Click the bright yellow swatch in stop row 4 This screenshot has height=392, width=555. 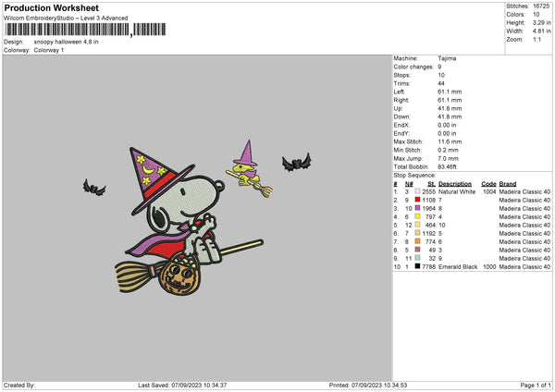[418, 216]
